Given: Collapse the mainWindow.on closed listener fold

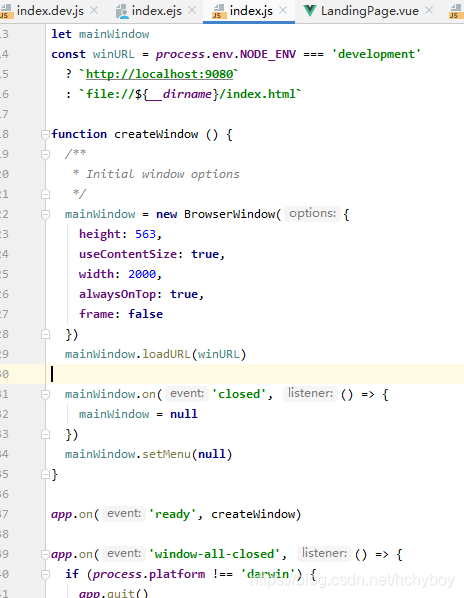Looking at the screenshot, I should coord(45,394).
